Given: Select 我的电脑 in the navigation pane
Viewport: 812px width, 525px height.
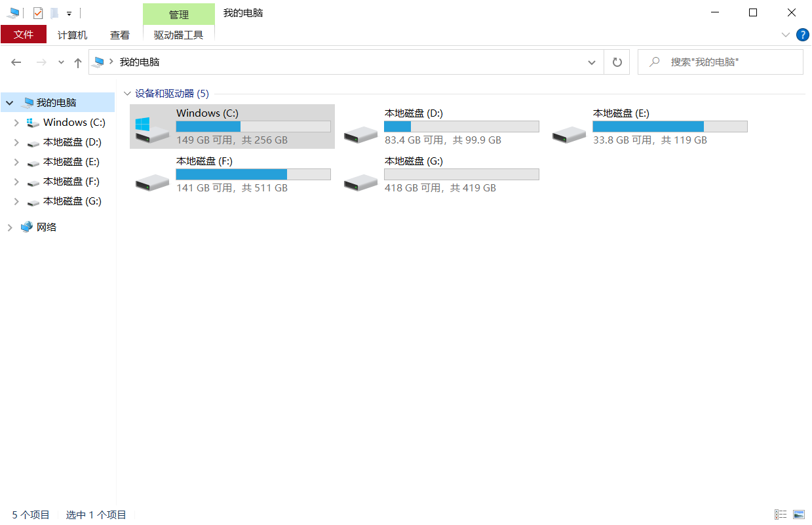Looking at the screenshot, I should coord(56,102).
